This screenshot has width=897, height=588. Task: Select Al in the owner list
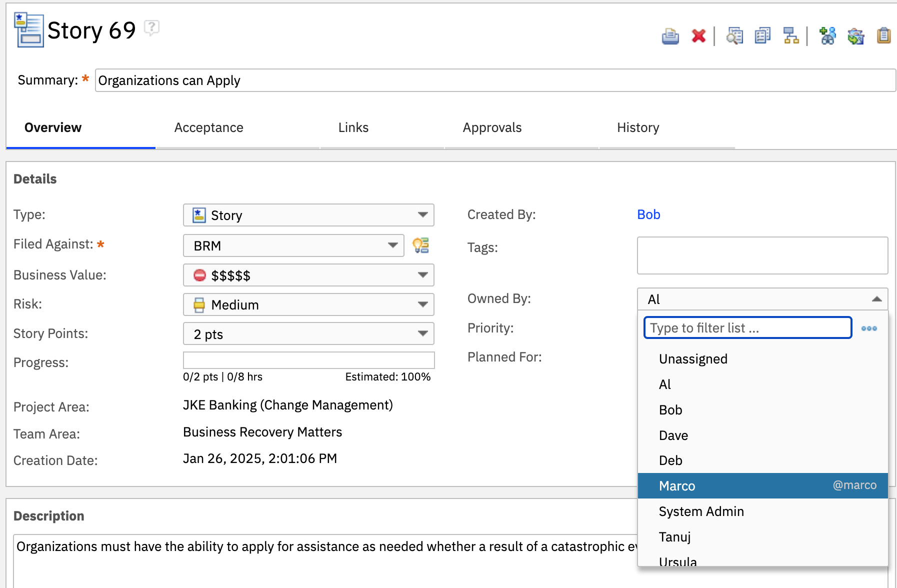click(763, 384)
